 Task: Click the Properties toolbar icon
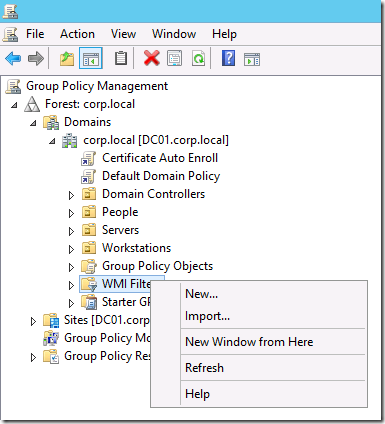point(174,58)
